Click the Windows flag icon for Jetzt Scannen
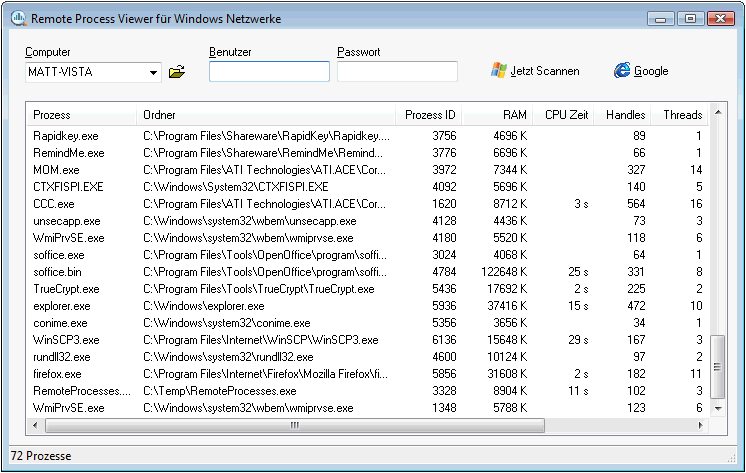This screenshot has width=746, height=473. (499, 70)
